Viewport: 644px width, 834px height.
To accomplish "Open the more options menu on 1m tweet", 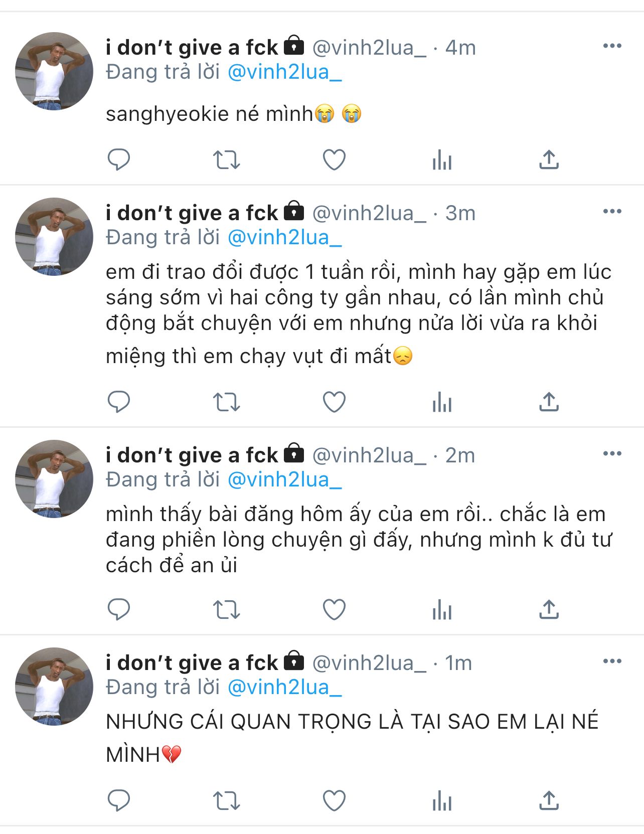I will click(x=612, y=661).
